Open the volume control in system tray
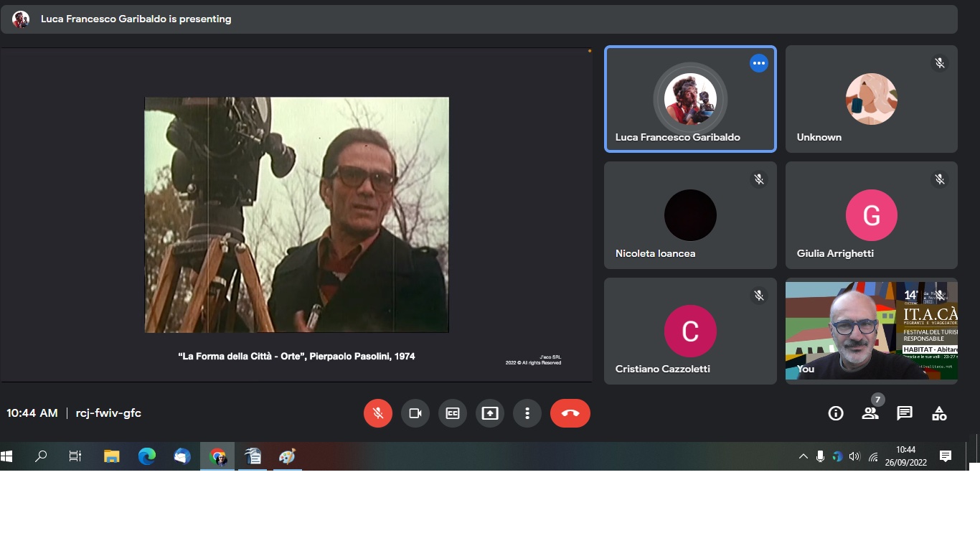The height and width of the screenshot is (551, 980). [854, 456]
